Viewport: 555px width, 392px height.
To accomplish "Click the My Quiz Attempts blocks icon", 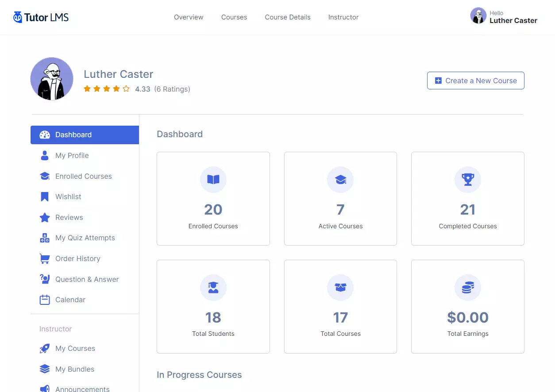I will coord(45,238).
